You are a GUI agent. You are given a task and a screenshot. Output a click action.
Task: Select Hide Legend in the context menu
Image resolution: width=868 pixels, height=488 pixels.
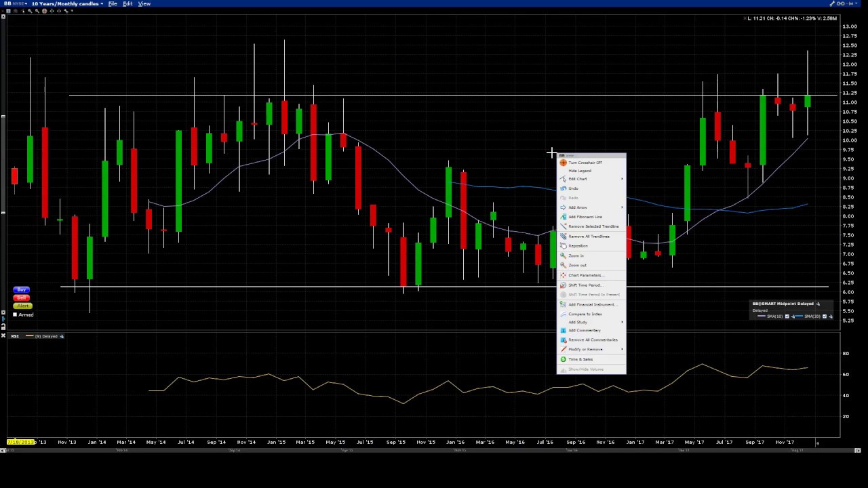click(591, 171)
